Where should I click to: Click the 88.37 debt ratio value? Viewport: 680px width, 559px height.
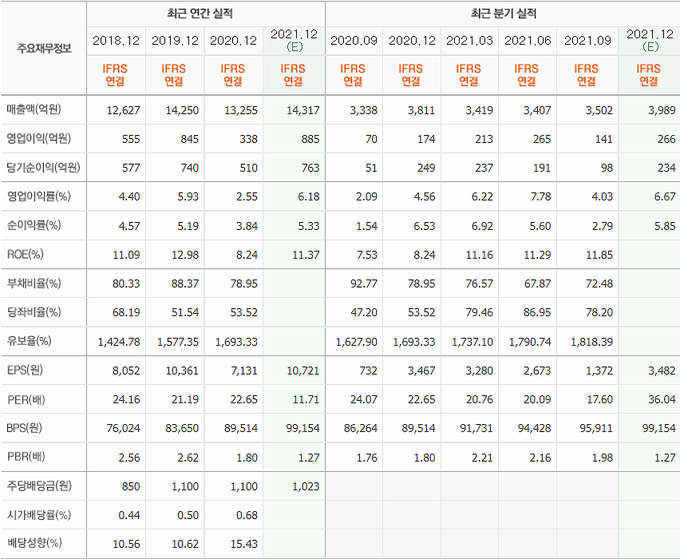tap(185, 284)
